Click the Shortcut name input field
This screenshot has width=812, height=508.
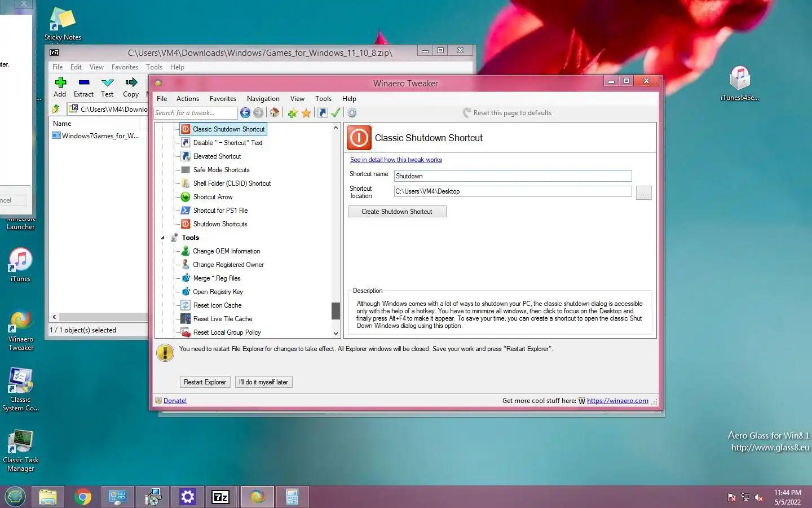click(x=513, y=176)
